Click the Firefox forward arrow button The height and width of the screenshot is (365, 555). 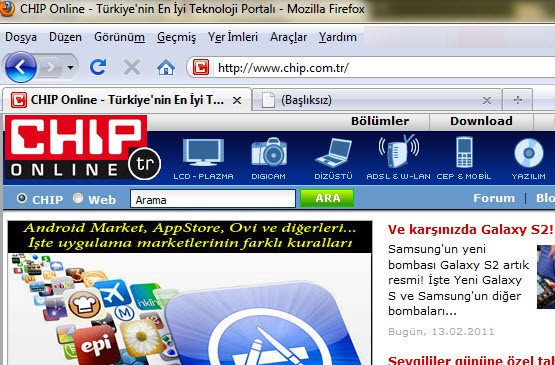click(x=51, y=67)
